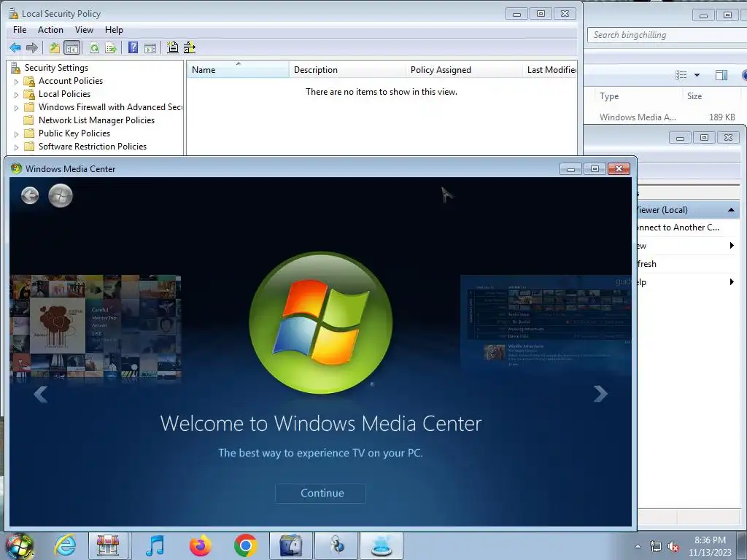
Task: Expand the Account Policies tree node
Action: (16, 82)
